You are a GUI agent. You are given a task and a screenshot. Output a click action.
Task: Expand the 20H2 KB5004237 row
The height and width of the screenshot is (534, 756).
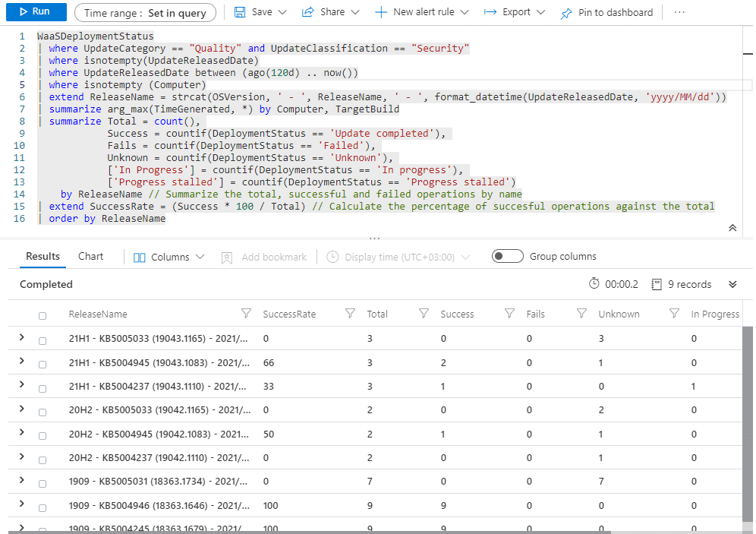[22, 456]
